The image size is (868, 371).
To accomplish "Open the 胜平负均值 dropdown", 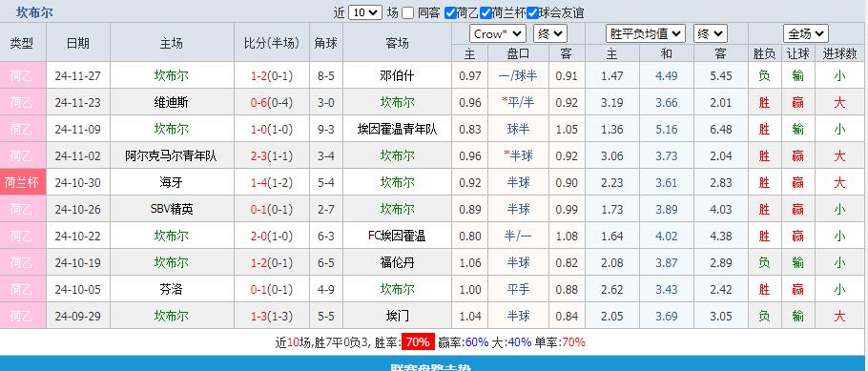I will click(x=646, y=34).
